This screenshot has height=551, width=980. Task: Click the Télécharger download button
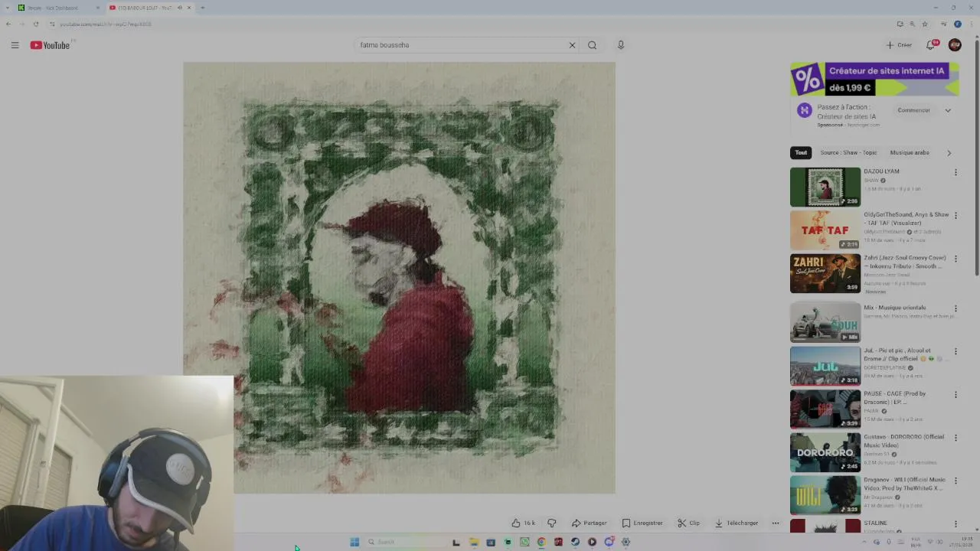tap(736, 523)
